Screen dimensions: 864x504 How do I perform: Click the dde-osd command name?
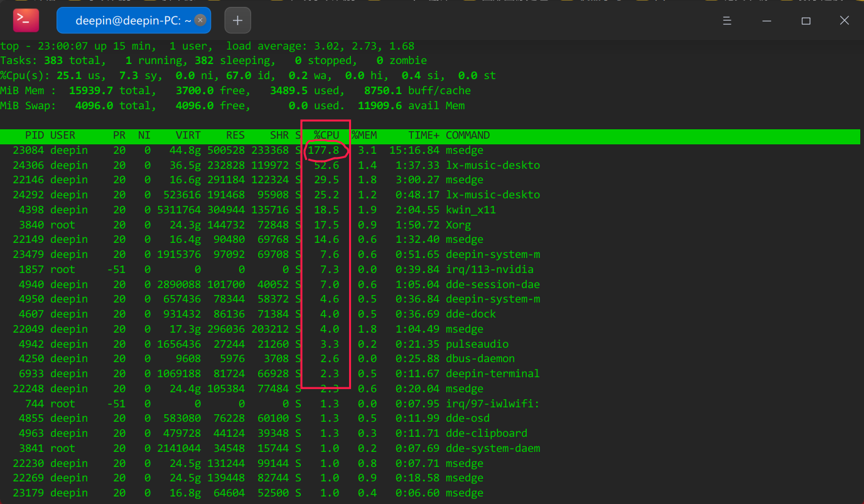tap(468, 419)
